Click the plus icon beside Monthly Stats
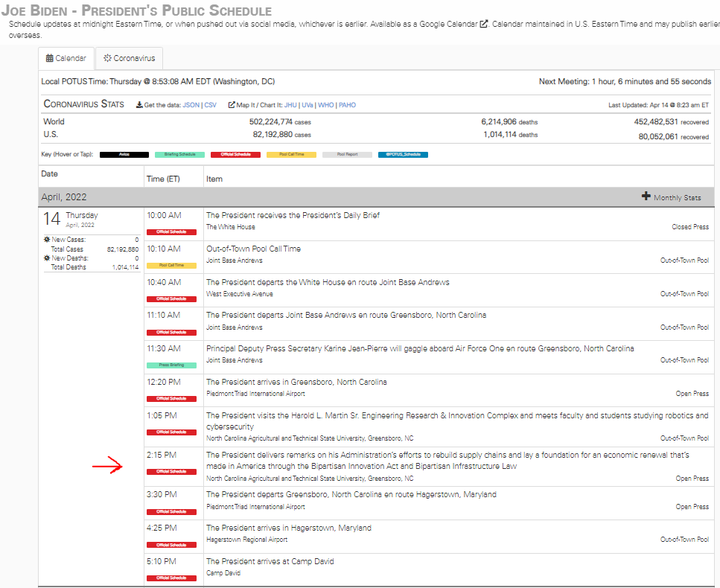 coord(646,196)
